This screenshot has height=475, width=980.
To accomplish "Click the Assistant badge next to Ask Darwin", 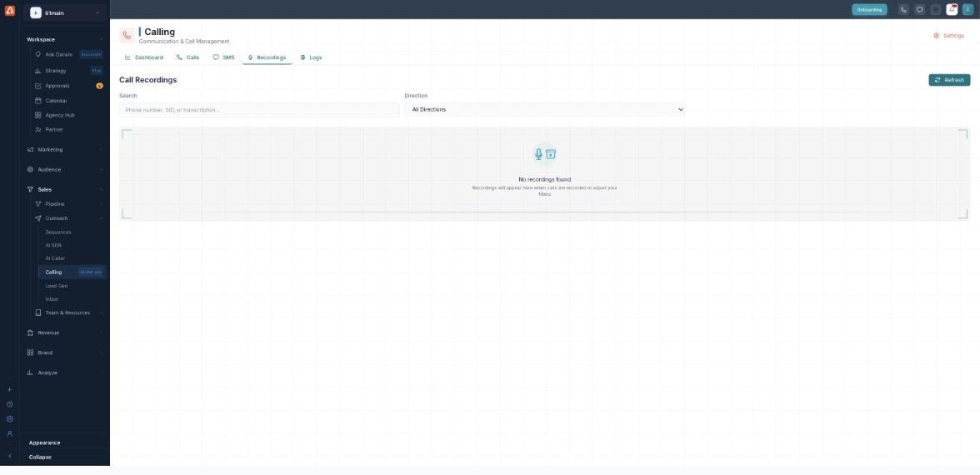I will point(91,54).
